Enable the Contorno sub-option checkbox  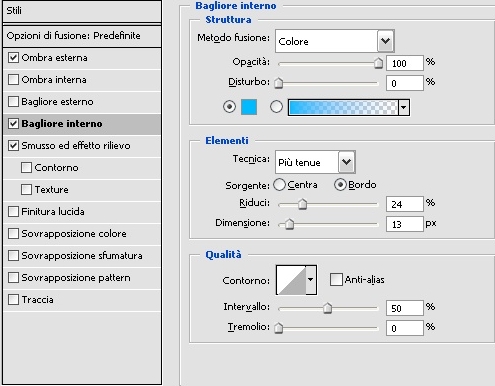(x=26, y=168)
